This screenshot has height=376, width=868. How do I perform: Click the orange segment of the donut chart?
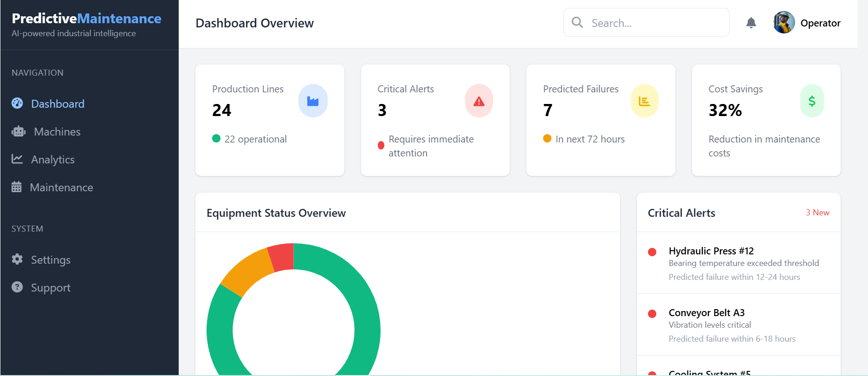pos(247,273)
